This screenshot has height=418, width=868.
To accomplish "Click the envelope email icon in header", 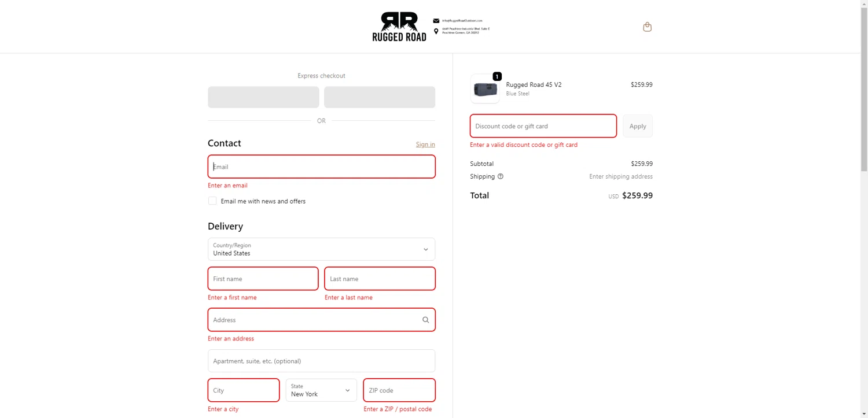I will coord(436,21).
